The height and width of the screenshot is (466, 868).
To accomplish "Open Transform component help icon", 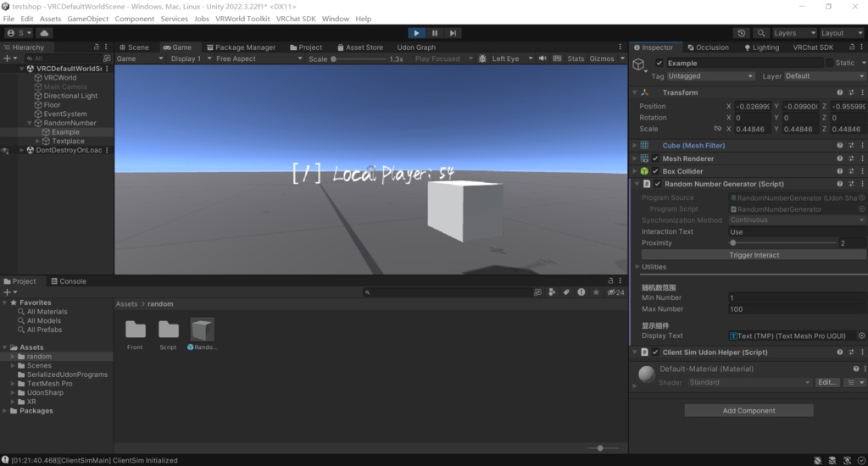I will point(840,92).
